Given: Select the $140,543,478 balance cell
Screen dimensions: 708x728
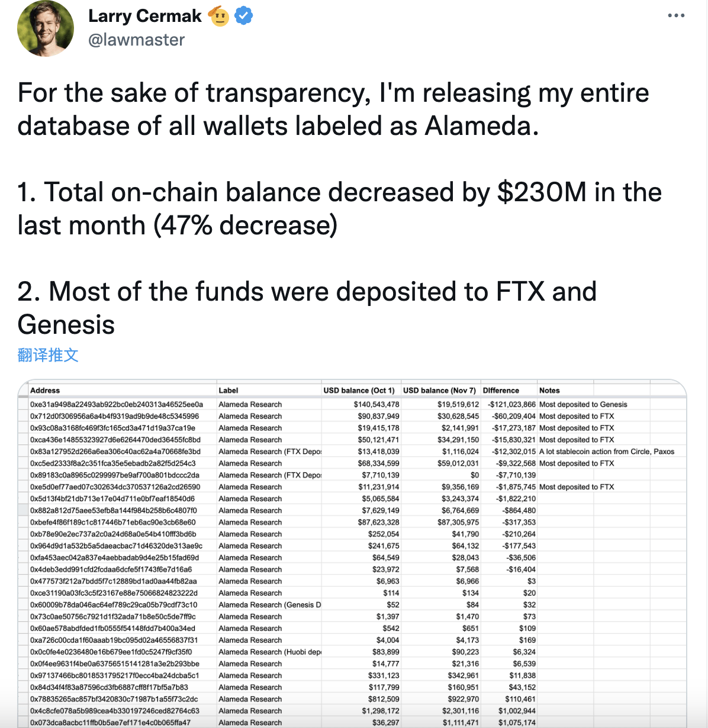Looking at the screenshot, I should (376, 404).
